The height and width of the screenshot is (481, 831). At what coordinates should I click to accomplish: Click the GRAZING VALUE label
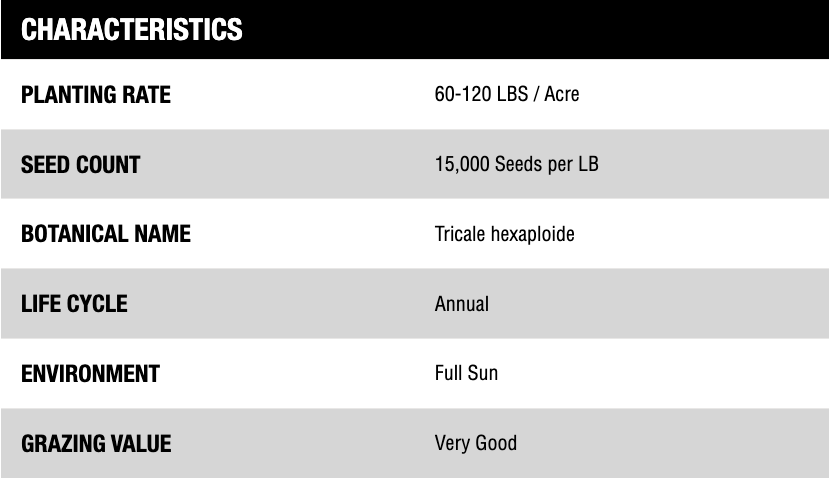96,443
